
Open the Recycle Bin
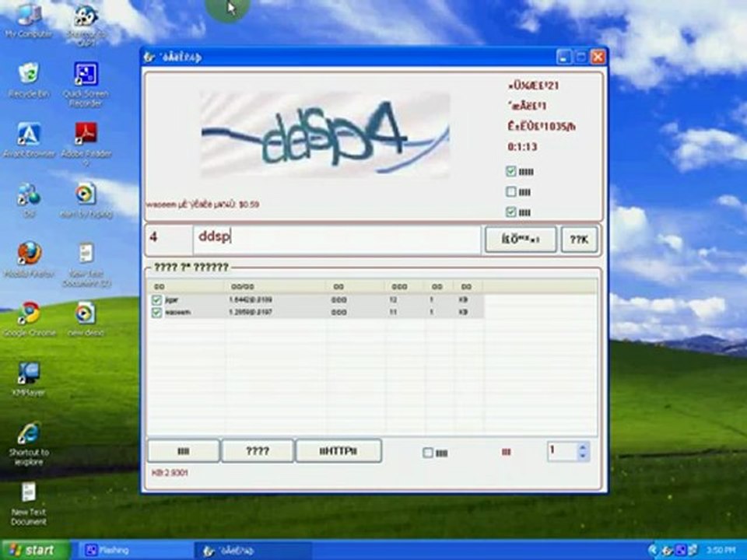click(29, 75)
